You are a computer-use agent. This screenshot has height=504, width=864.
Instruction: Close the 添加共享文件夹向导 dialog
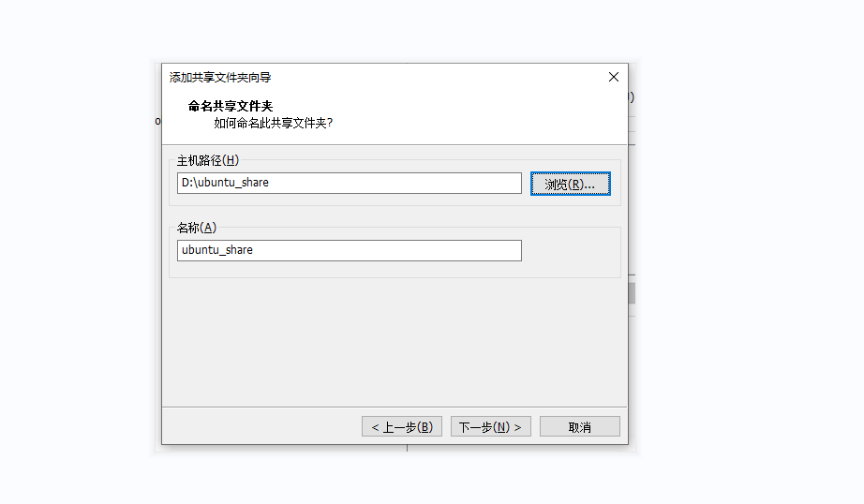click(613, 77)
